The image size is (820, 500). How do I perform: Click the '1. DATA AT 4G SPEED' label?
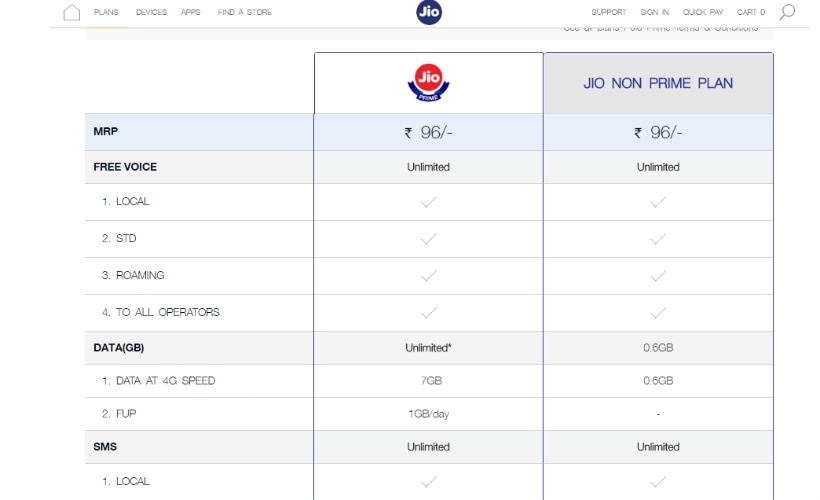pyautogui.click(x=158, y=381)
